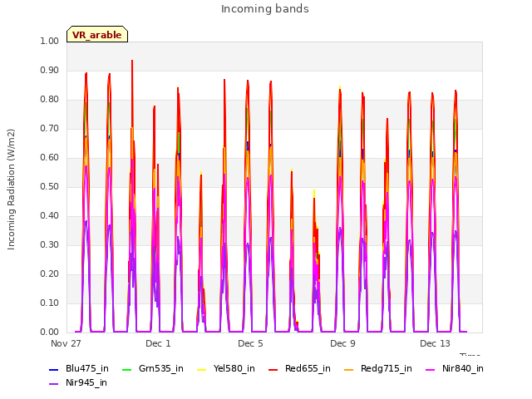Click the Incoming bands chart title
The width and height of the screenshot is (532, 399).
pos(265,9)
